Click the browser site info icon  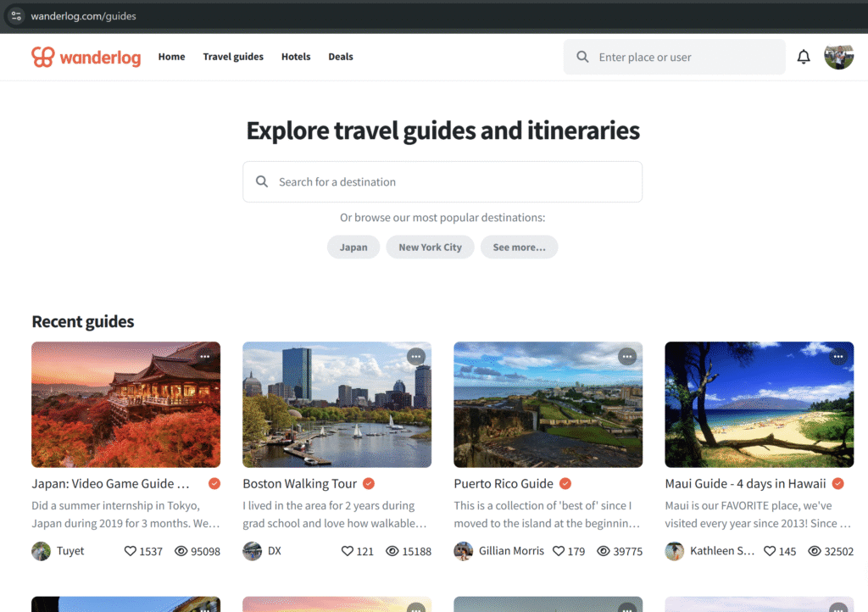[x=16, y=16]
